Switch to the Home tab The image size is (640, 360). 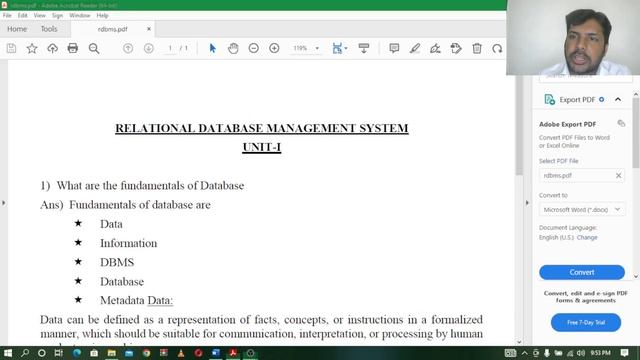click(17, 29)
